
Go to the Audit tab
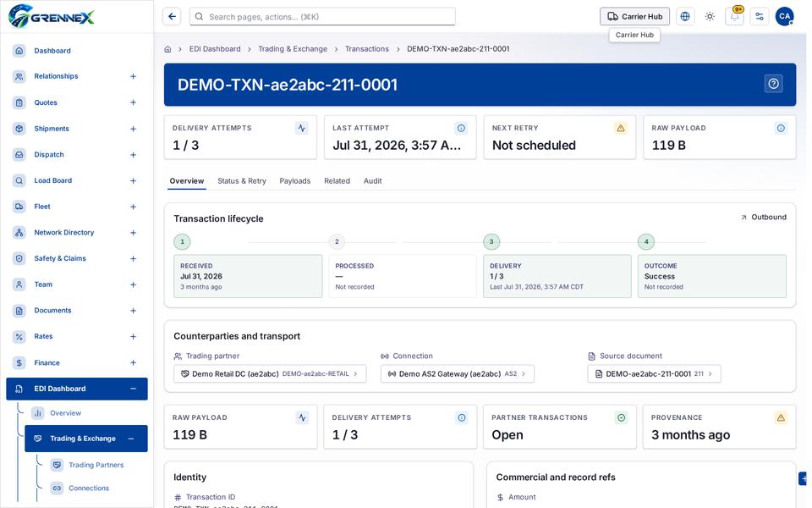pyautogui.click(x=372, y=181)
